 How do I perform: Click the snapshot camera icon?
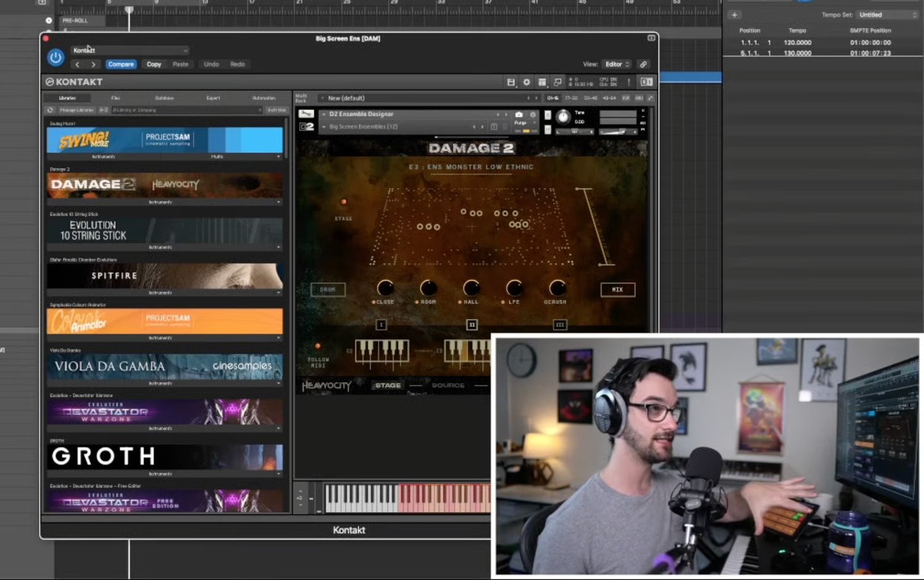click(x=519, y=115)
